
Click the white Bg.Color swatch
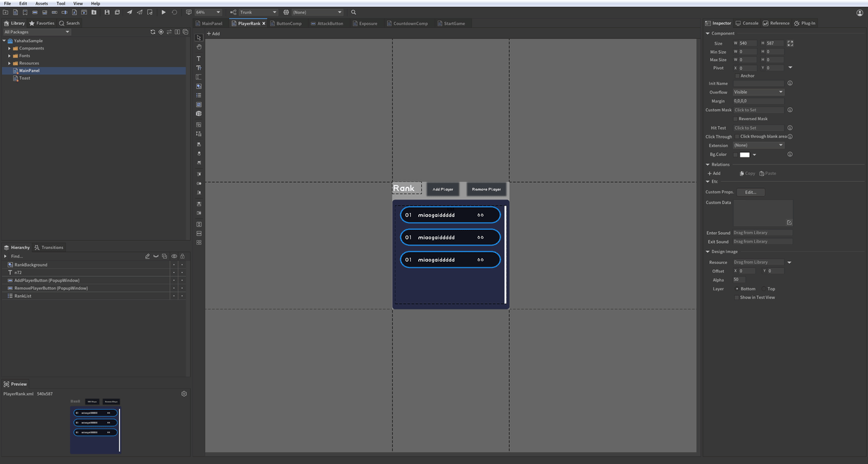pyautogui.click(x=745, y=155)
